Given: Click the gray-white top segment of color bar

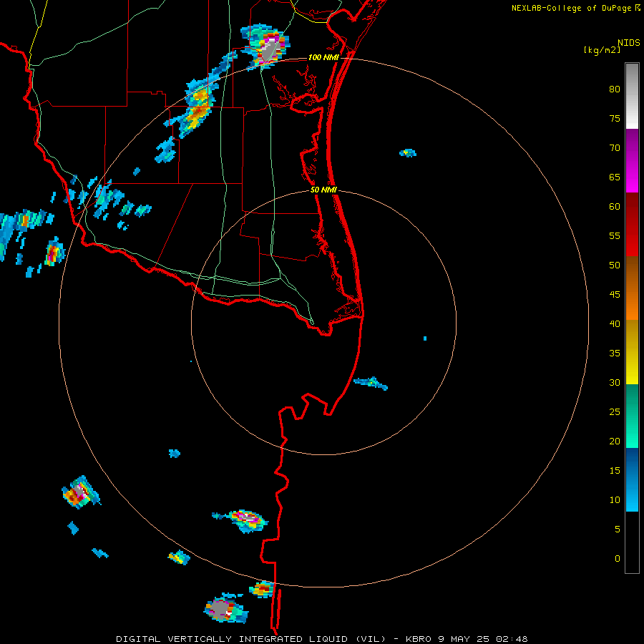Looking at the screenshot, I should [x=632, y=96].
